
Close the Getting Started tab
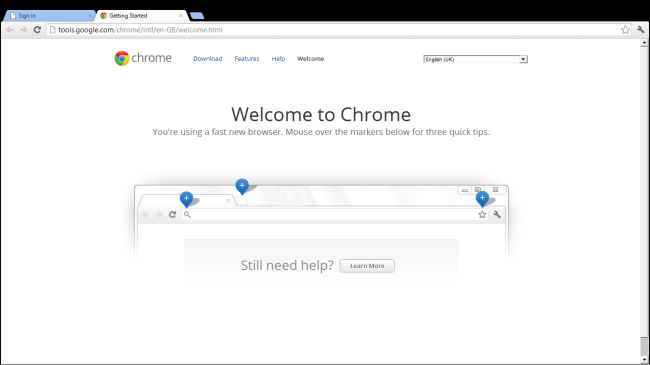pos(181,16)
